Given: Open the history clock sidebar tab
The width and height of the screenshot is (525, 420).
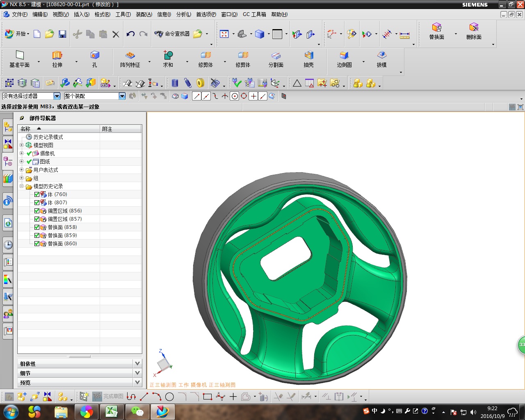Looking at the screenshot, I should pyautogui.click(x=8, y=245).
